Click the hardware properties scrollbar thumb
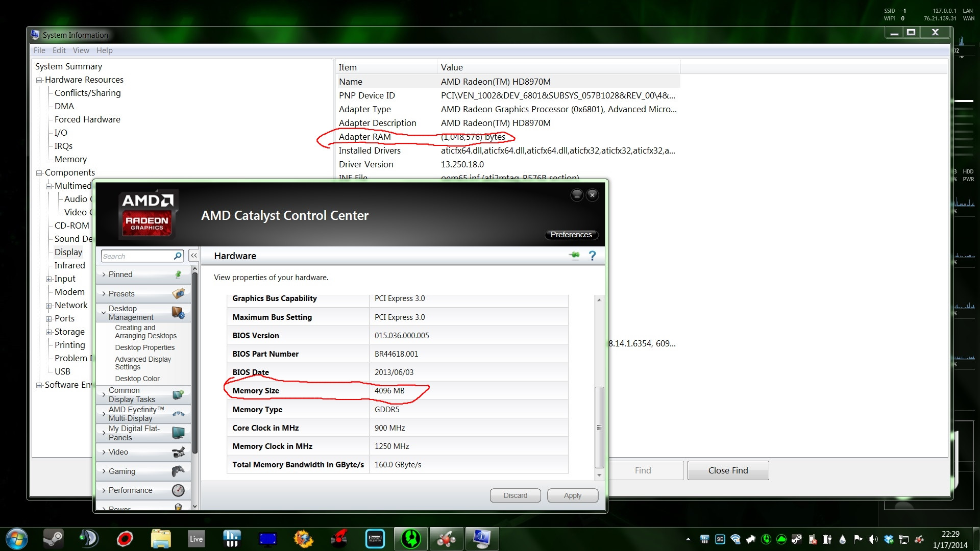Image resolution: width=980 pixels, height=551 pixels. pos(599,428)
